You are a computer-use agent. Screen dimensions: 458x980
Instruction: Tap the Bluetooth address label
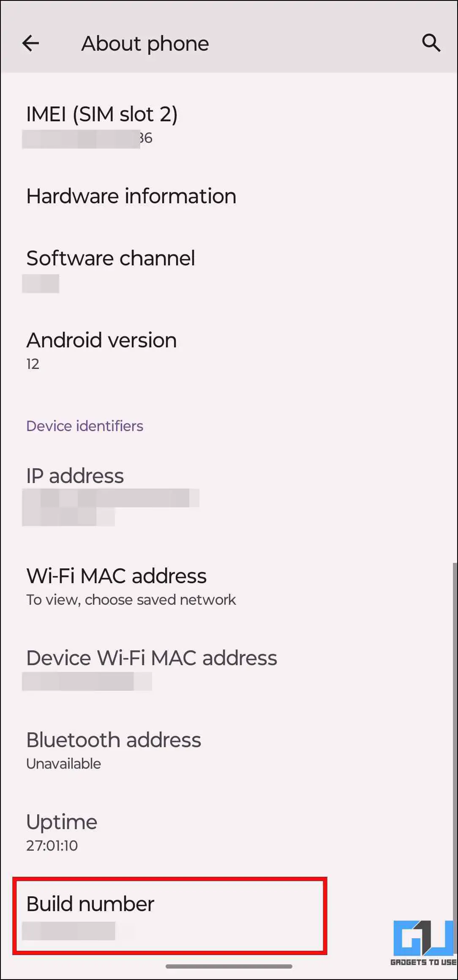pyautogui.click(x=114, y=740)
